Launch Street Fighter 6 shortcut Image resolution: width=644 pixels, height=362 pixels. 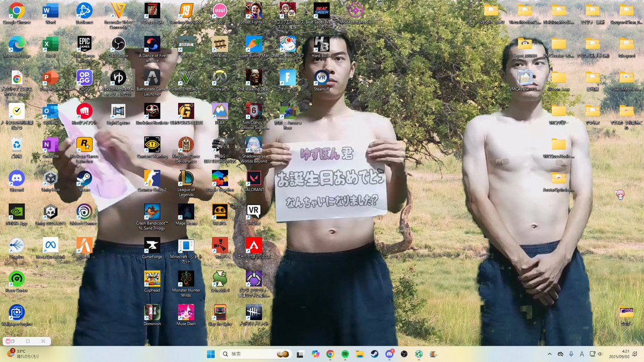click(254, 14)
